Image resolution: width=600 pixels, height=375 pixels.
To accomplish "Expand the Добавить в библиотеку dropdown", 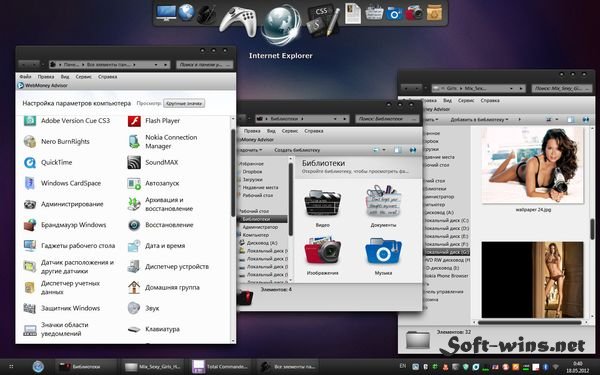I will (x=479, y=120).
